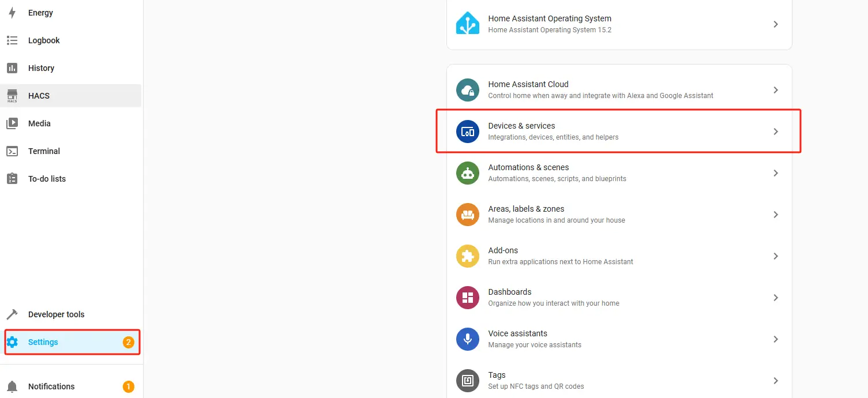The width and height of the screenshot is (868, 398).
Task: Expand Devices & services with its chevron
Action: [776, 132]
